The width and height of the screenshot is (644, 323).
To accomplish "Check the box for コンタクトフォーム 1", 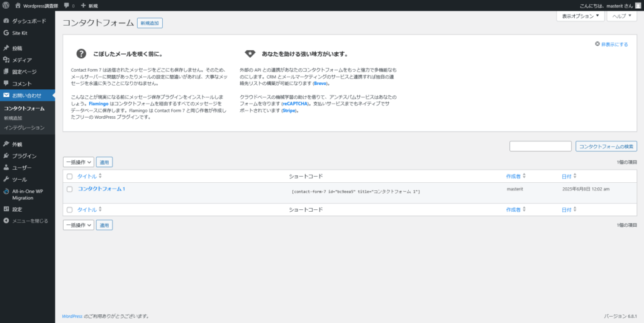I will 69,189.
